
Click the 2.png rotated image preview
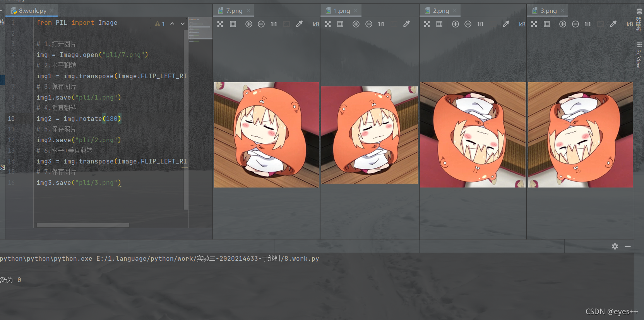coord(473,135)
